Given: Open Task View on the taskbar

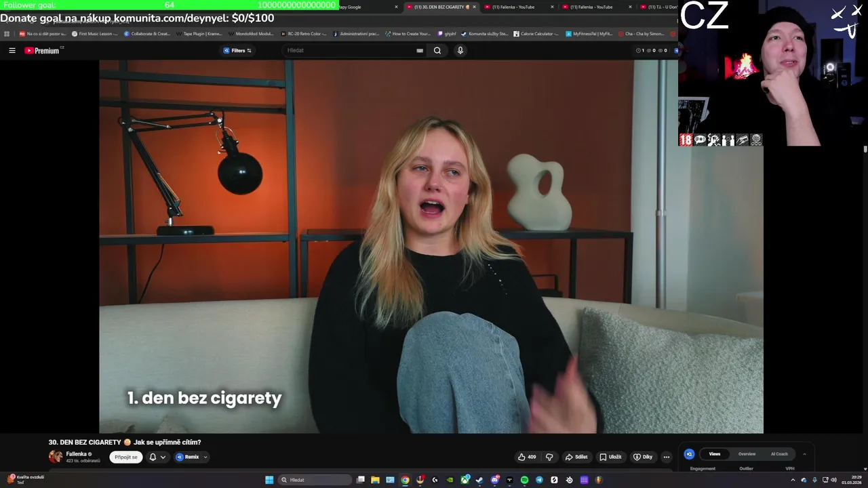Looking at the screenshot, I should click(x=361, y=480).
